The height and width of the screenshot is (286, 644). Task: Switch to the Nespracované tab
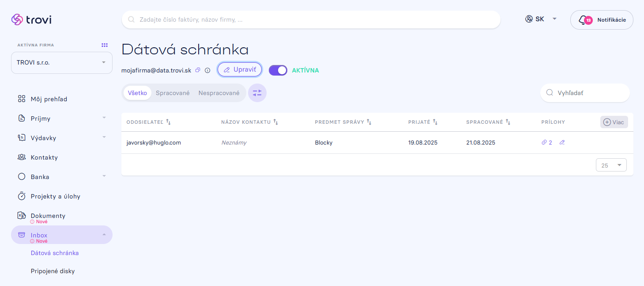[x=219, y=93]
